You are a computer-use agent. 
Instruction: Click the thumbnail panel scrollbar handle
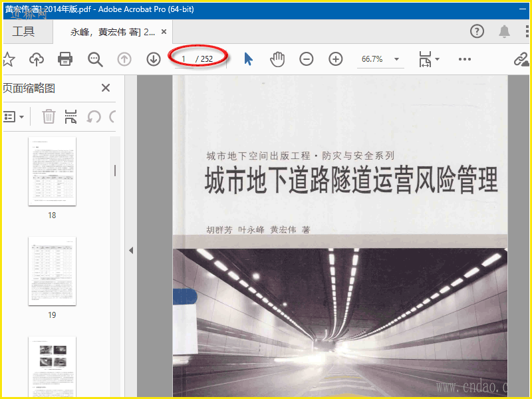[x=115, y=170]
